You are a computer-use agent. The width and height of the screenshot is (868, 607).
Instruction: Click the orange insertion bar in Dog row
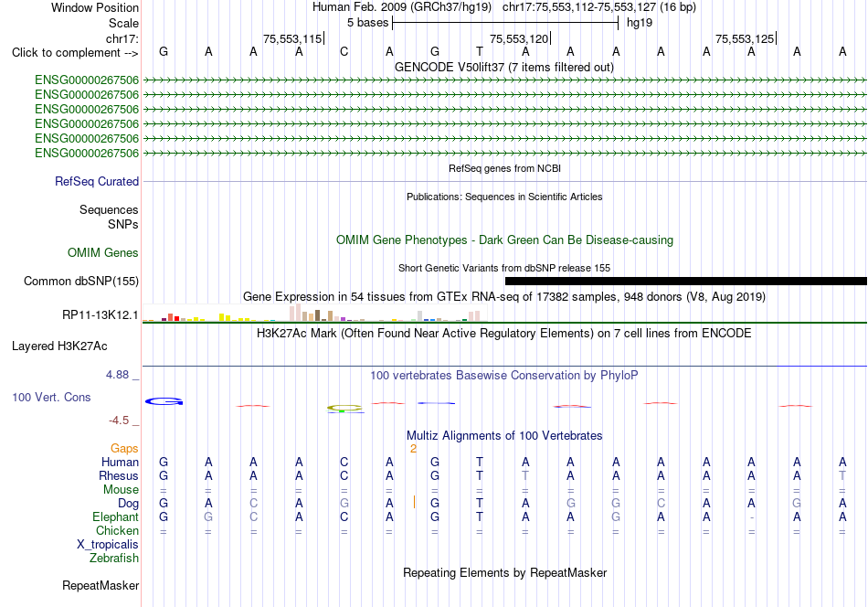[x=414, y=502]
